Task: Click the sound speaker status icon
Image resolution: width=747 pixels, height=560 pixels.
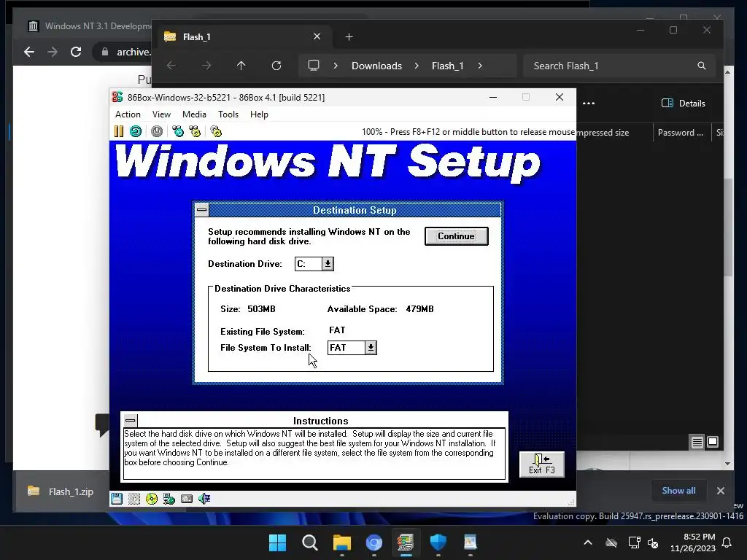Action: [x=204, y=499]
